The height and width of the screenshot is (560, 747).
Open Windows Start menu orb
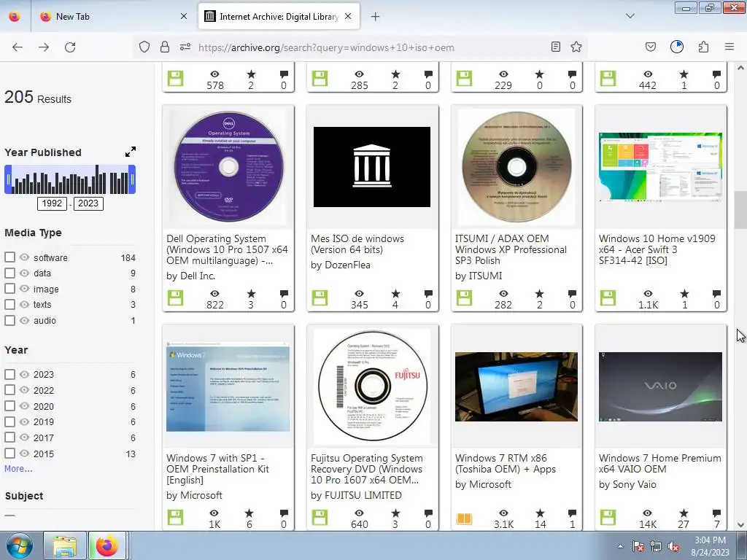click(19, 545)
